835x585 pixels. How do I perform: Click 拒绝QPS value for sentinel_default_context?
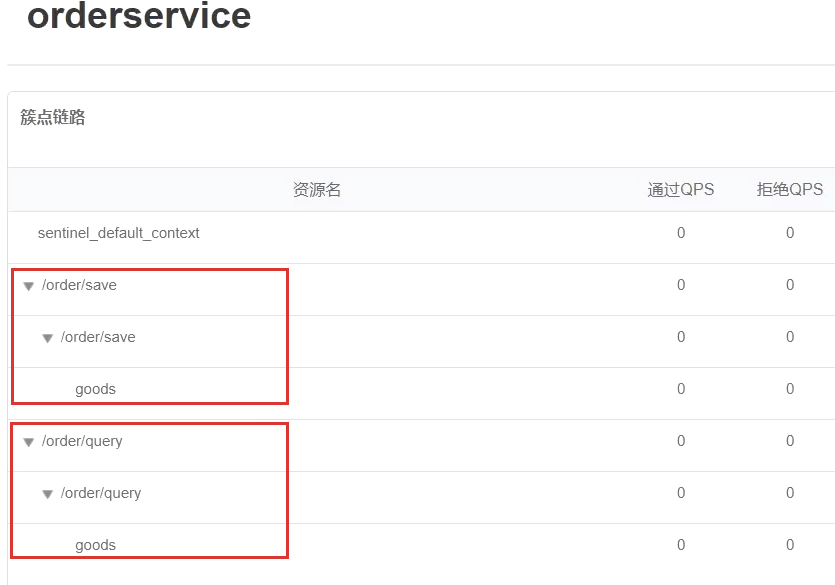pos(790,233)
